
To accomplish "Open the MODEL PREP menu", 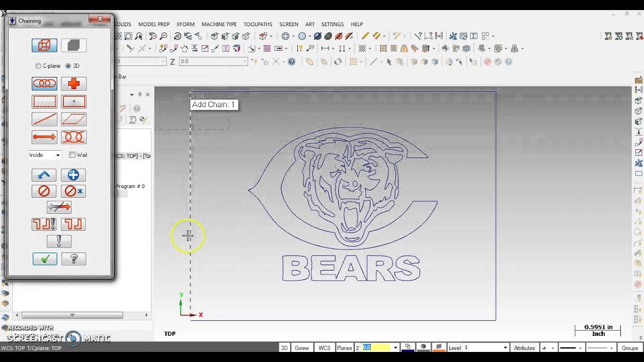I will coord(154,24).
